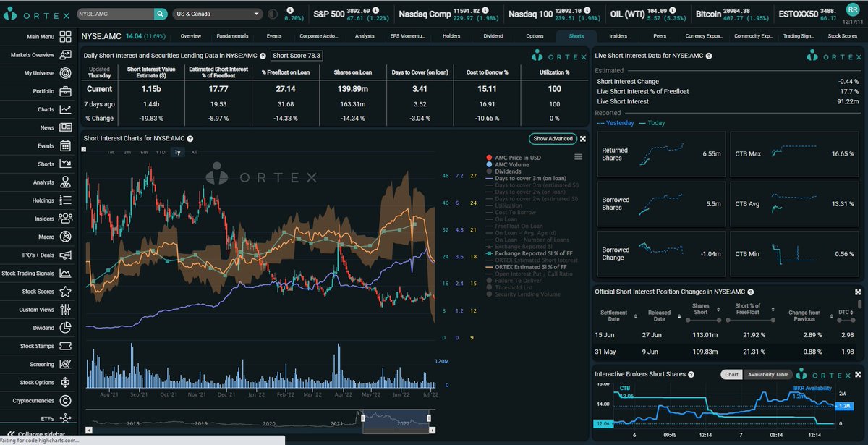Open the Holders tab
The width and height of the screenshot is (868, 445).
click(x=451, y=35)
